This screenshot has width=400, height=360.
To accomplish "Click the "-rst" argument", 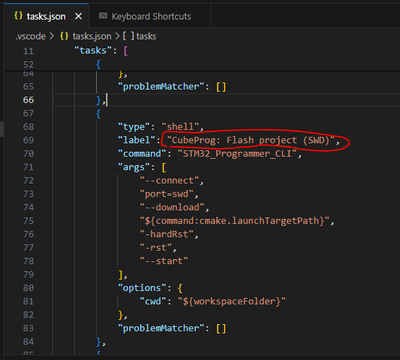I will tap(156, 248).
